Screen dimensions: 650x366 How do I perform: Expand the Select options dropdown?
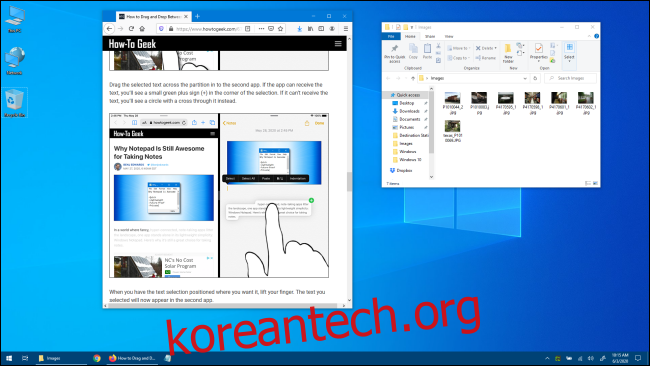coord(569,53)
